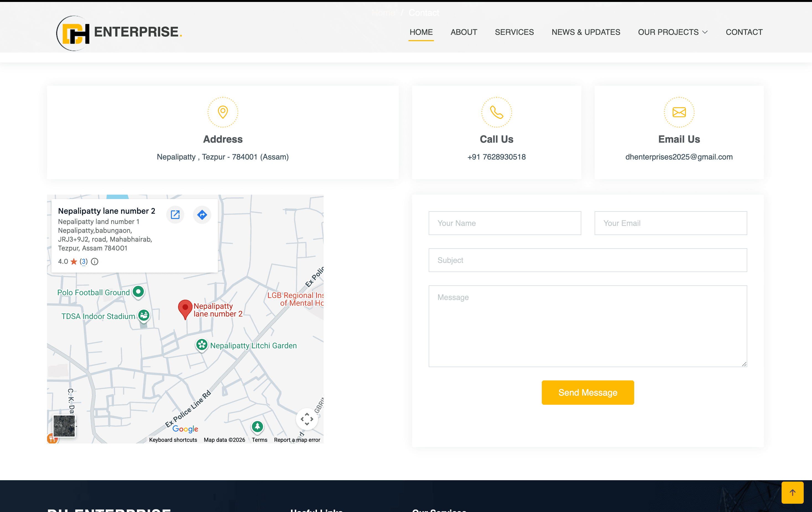Open the HOME menu item

(x=421, y=32)
